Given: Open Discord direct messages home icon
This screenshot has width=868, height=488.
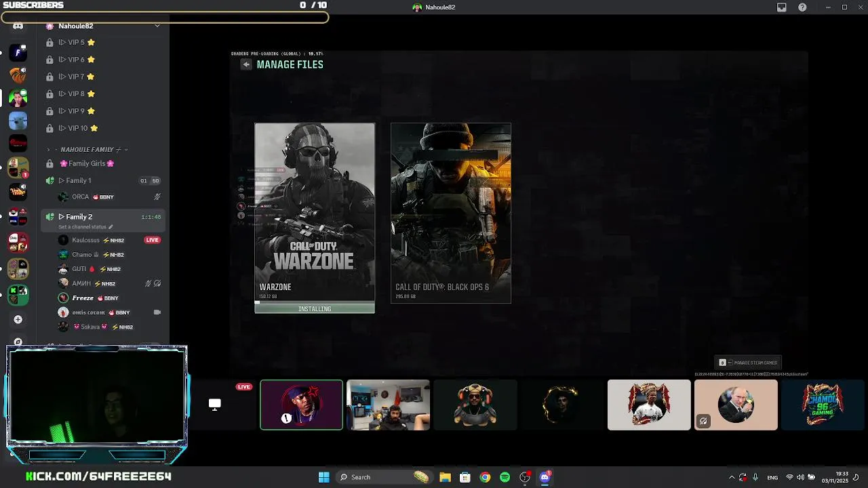Looking at the screenshot, I should click(x=18, y=26).
